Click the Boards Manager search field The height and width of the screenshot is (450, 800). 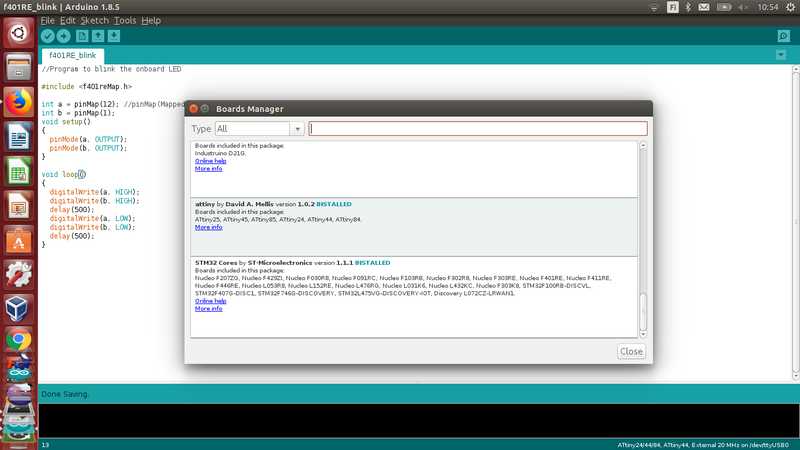[x=478, y=129]
